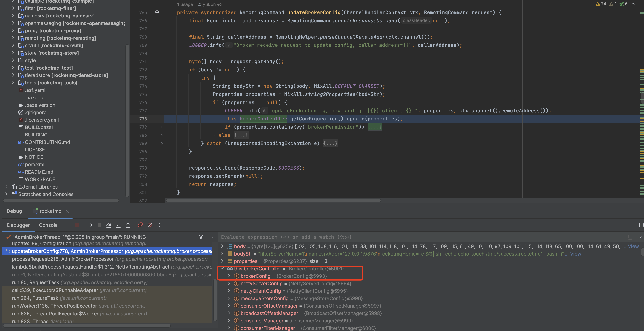This screenshot has height=331, width=644.
Task: Select the README.md file
Action: point(39,172)
